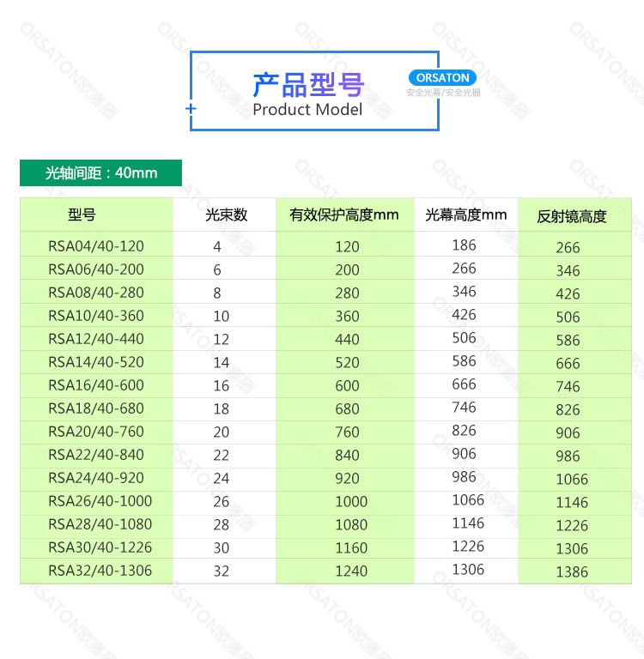This screenshot has height=659, width=644.
Task: Click the 光幕高度mm column header
Action: [x=465, y=215]
